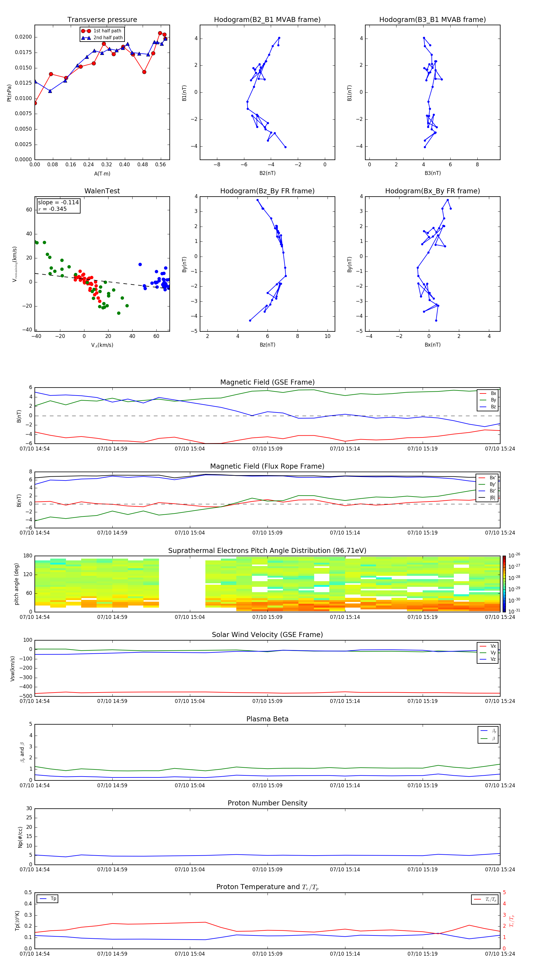The width and height of the screenshot is (535, 980).
Task: Click the 'Transverse pressure' plot title
Action: [x=102, y=20]
